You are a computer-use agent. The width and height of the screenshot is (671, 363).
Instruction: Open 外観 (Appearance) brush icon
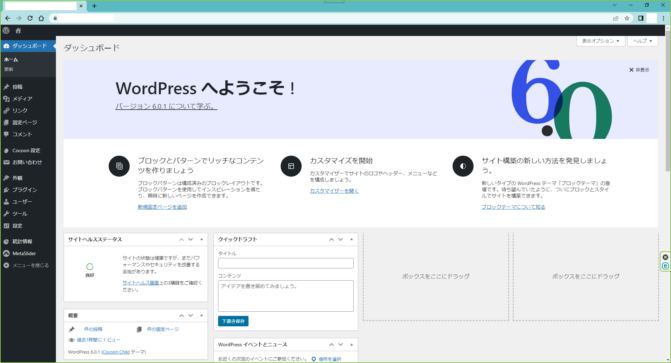[6, 178]
